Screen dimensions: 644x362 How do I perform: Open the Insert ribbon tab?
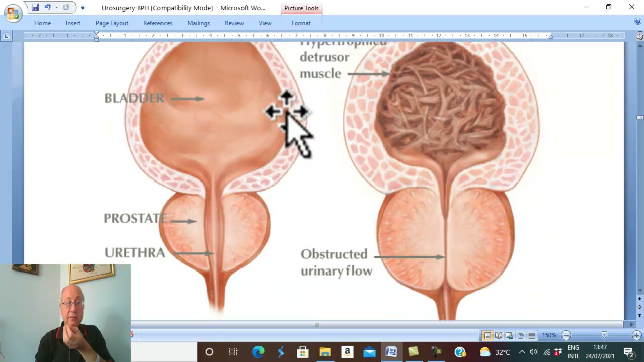(x=73, y=23)
